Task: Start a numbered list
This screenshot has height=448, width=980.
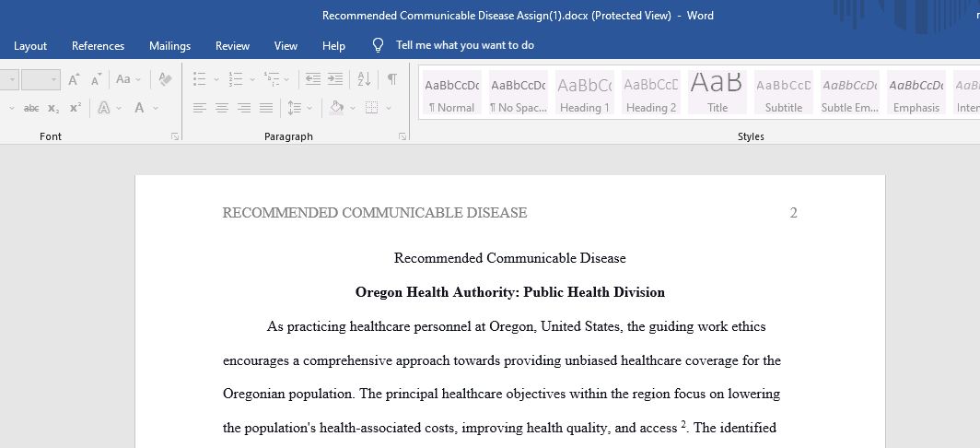Action: point(236,79)
